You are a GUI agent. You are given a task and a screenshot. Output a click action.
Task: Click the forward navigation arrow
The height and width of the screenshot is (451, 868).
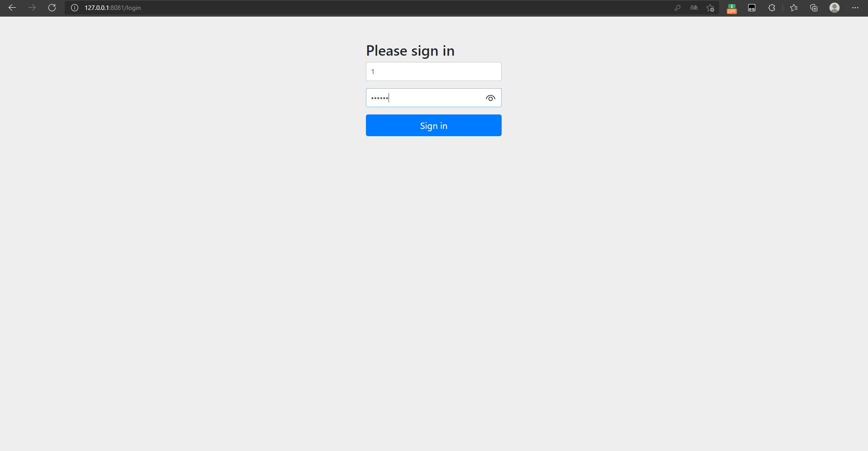32,8
